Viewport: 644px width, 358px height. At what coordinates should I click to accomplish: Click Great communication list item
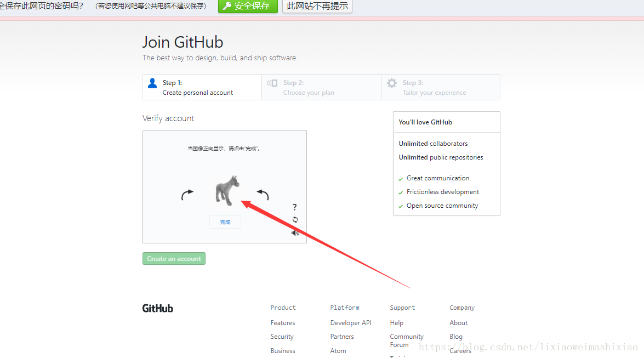[x=438, y=178]
